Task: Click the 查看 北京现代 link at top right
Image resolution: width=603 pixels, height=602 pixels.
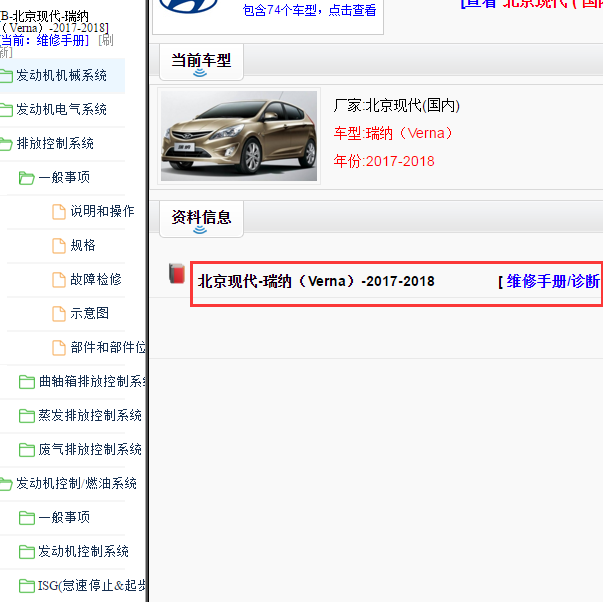Action: tap(531, 3)
